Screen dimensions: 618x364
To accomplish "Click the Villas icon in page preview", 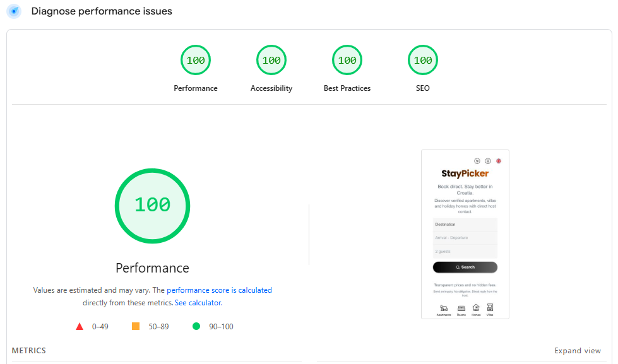I will pyautogui.click(x=490, y=308).
